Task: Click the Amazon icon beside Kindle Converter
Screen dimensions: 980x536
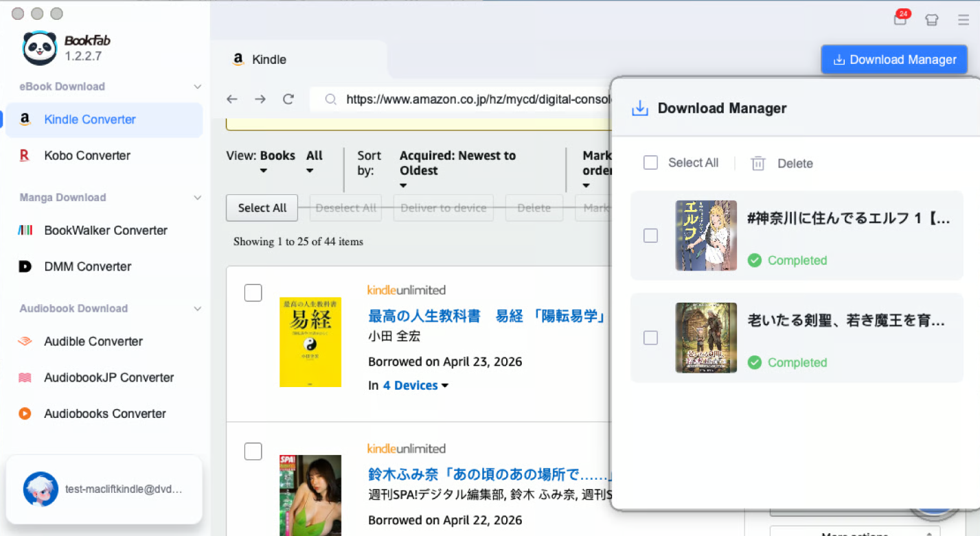Action: click(x=25, y=119)
